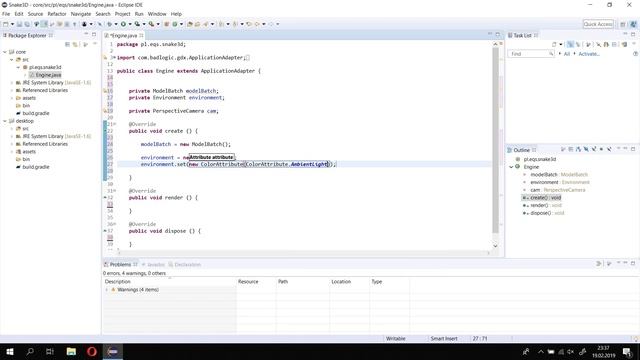This screenshot has width=640, height=360.
Task: Click the New Task icon in Task List
Action: point(554,44)
